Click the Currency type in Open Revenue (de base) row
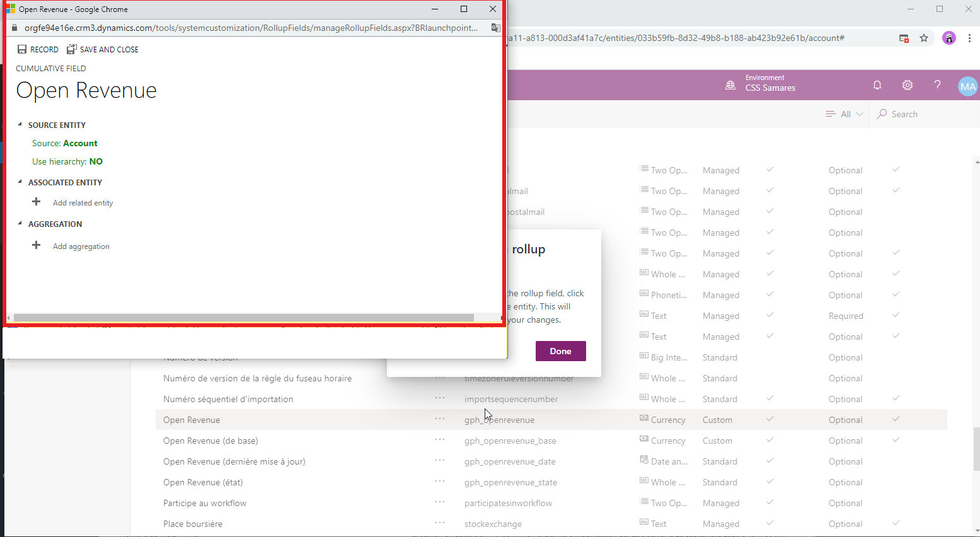The width and height of the screenshot is (980, 537). [x=662, y=441]
